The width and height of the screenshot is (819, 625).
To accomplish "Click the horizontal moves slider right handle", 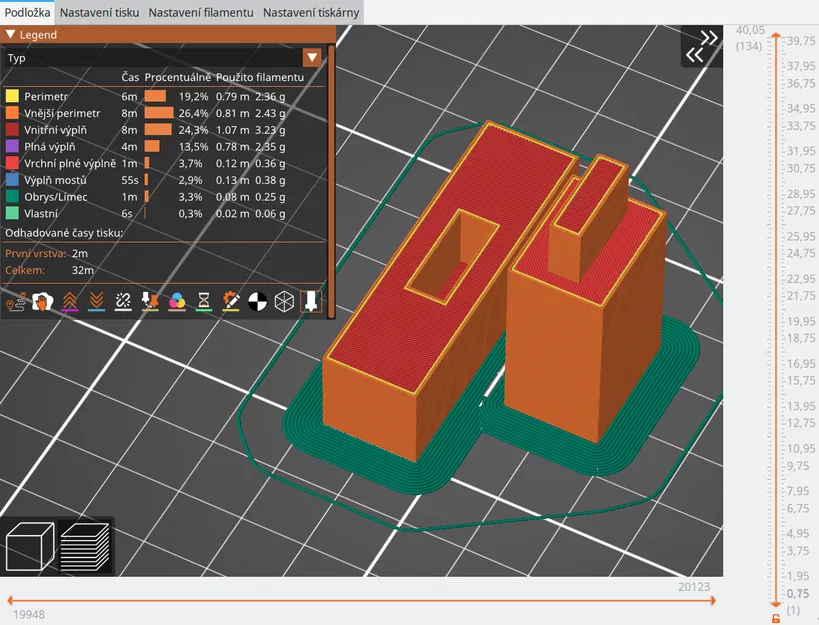I will click(711, 600).
